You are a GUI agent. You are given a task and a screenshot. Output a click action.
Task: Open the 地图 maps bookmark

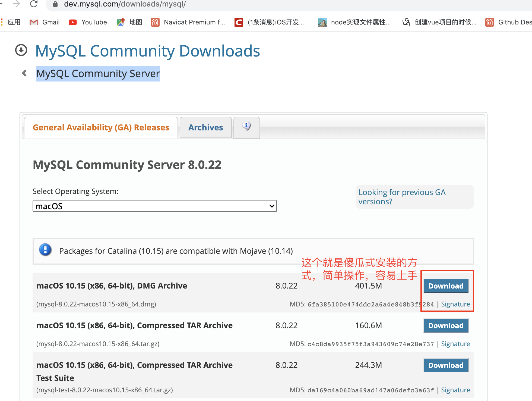(129, 22)
